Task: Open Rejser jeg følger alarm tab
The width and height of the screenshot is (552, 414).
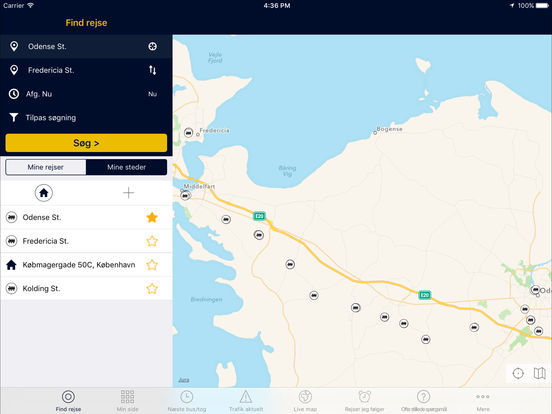Action: click(364, 401)
